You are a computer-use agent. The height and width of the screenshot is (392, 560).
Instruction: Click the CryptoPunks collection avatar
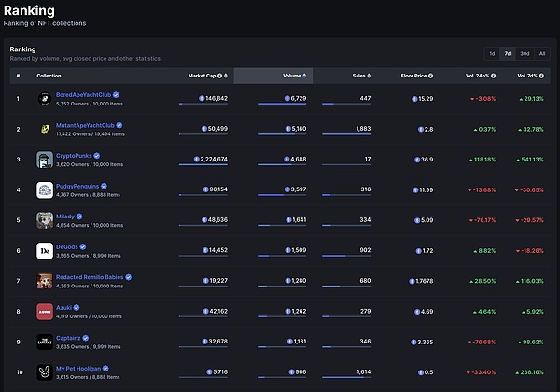click(x=44, y=160)
